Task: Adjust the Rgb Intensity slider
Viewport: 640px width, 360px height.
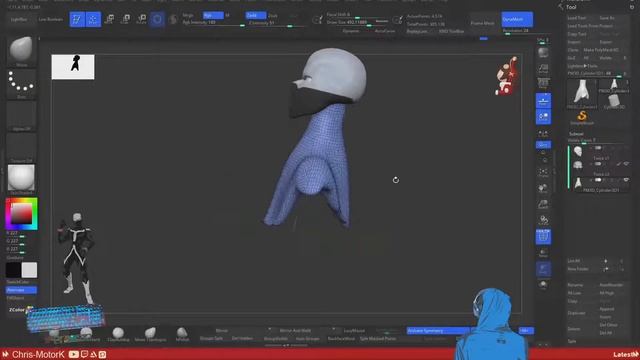Action: (213, 23)
